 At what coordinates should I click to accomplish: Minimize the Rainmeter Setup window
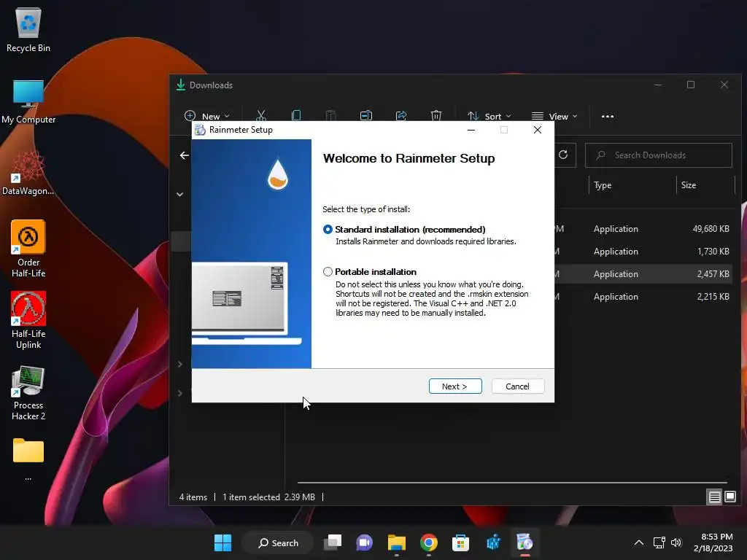pos(471,130)
